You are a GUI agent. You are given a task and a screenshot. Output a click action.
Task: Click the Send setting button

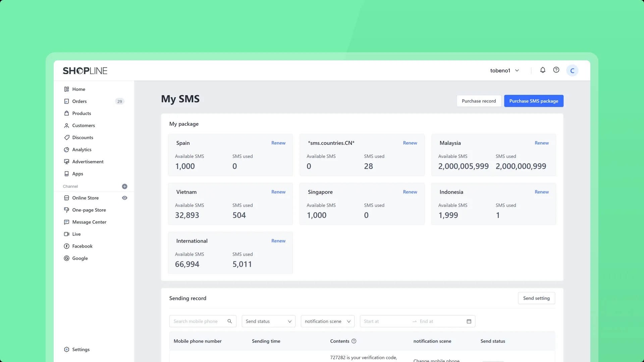pos(536,298)
